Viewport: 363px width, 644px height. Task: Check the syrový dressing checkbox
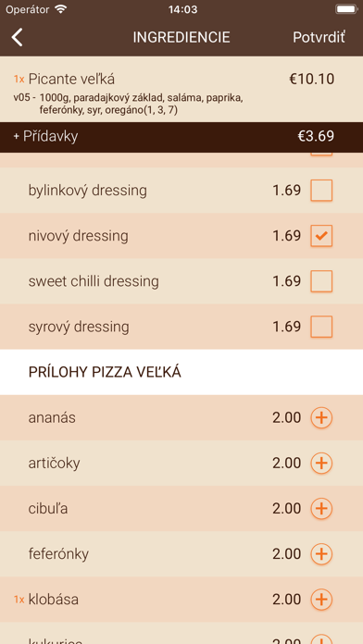click(x=321, y=327)
